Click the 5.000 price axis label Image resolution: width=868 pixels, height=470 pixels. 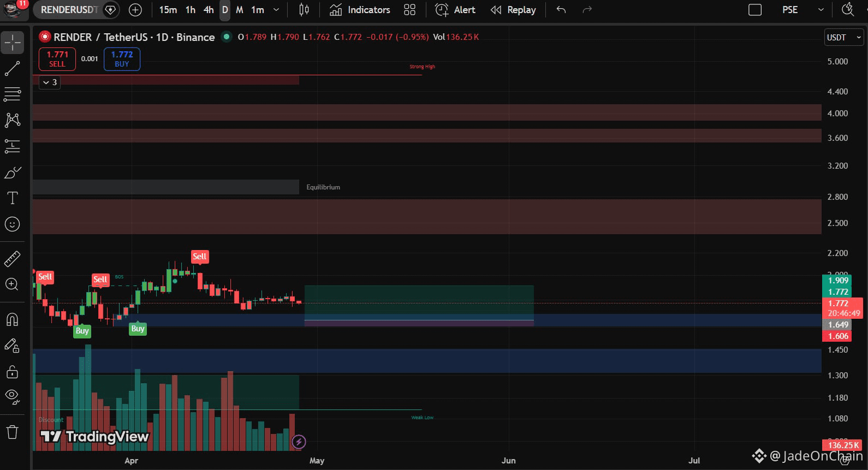837,62
